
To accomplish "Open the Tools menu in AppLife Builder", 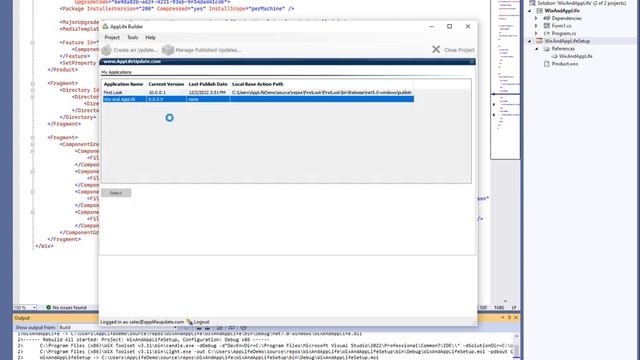I will 133,38.
